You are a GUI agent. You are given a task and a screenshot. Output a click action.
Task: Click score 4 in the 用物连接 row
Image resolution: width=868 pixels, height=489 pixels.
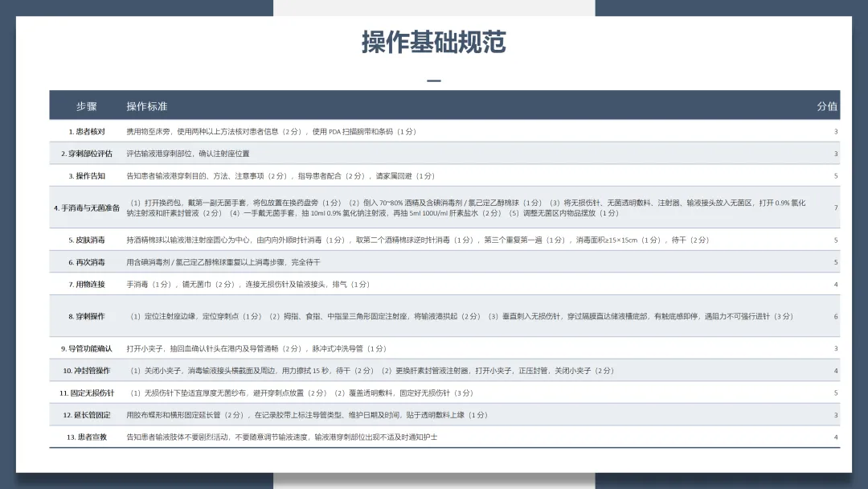tap(836, 285)
